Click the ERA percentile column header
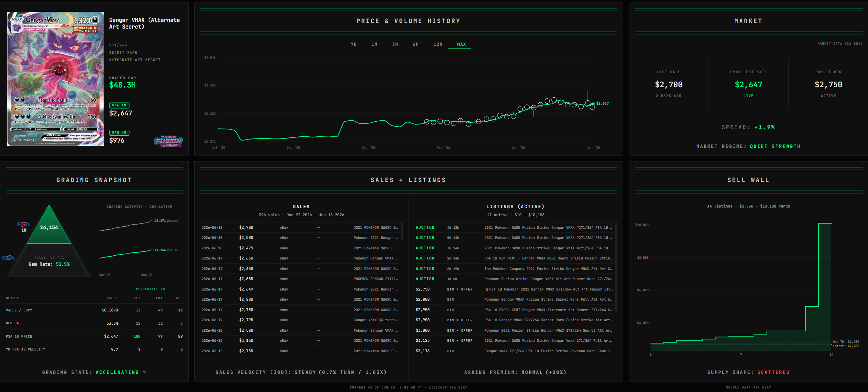The height and width of the screenshot is (392, 868). (x=159, y=298)
